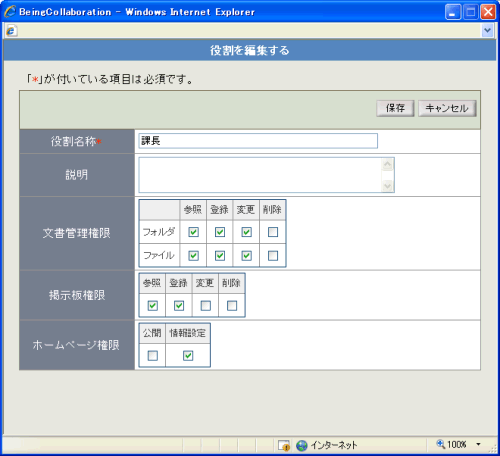500x456 pixels.
Task: Click the Internet Explorer logo in title bar
Action: pos(10,12)
